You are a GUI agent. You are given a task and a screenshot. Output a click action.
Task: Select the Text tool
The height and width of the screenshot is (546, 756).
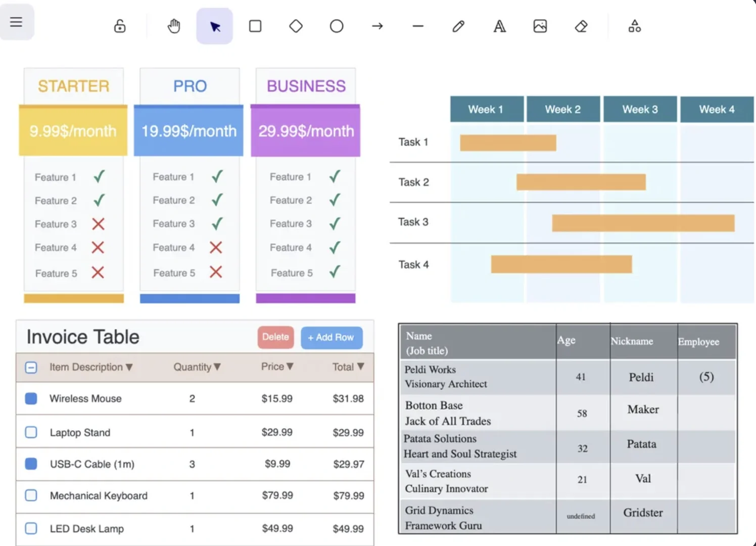point(499,26)
